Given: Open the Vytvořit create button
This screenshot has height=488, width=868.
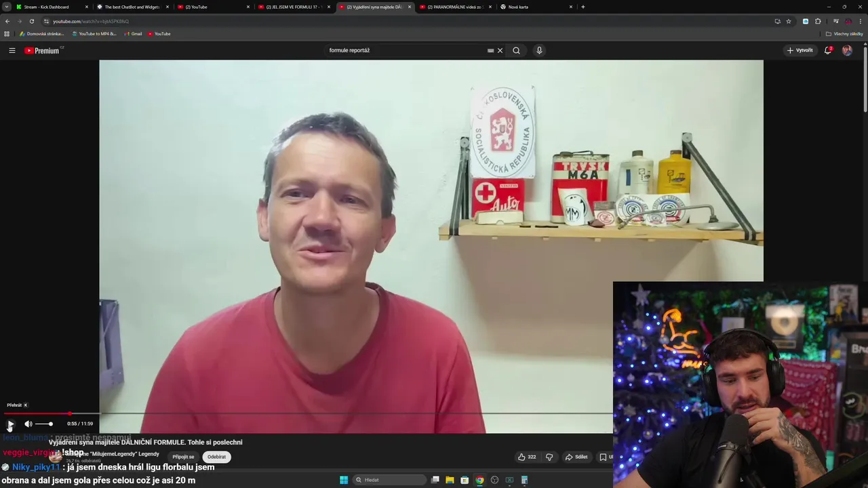Looking at the screenshot, I should coord(800,50).
